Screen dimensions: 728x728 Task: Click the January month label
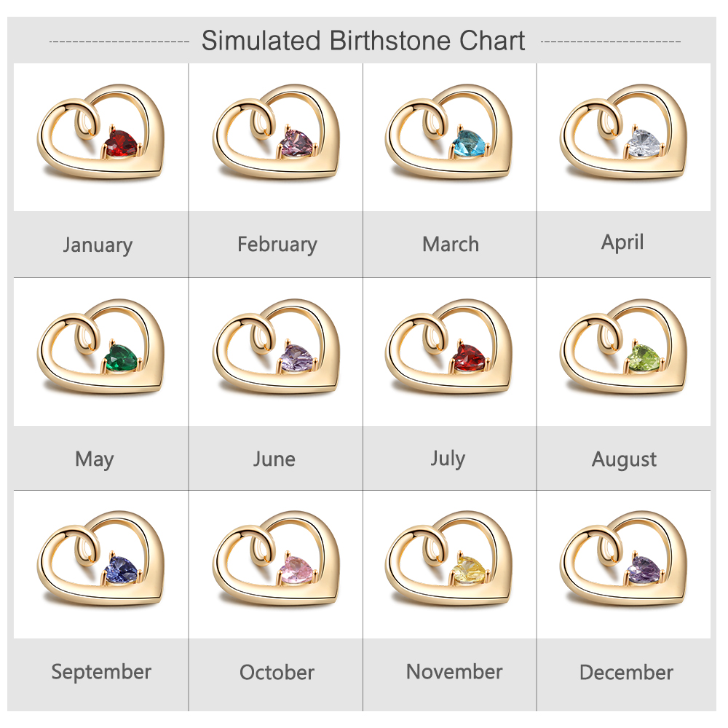98,245
